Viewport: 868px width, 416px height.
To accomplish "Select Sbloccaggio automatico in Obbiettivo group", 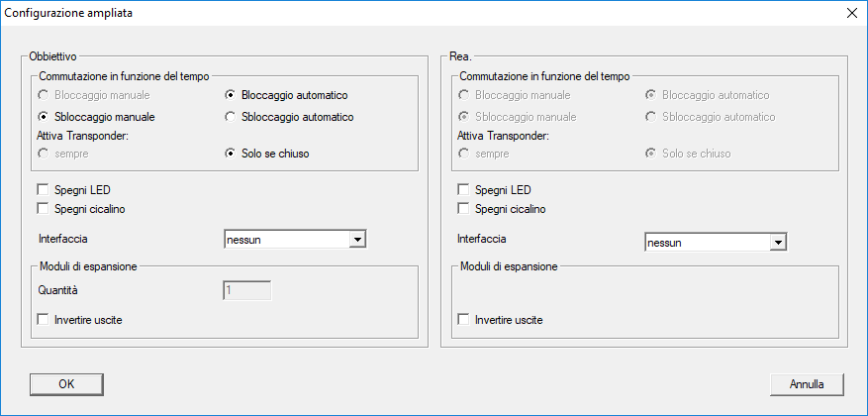I will pos(231,117).
